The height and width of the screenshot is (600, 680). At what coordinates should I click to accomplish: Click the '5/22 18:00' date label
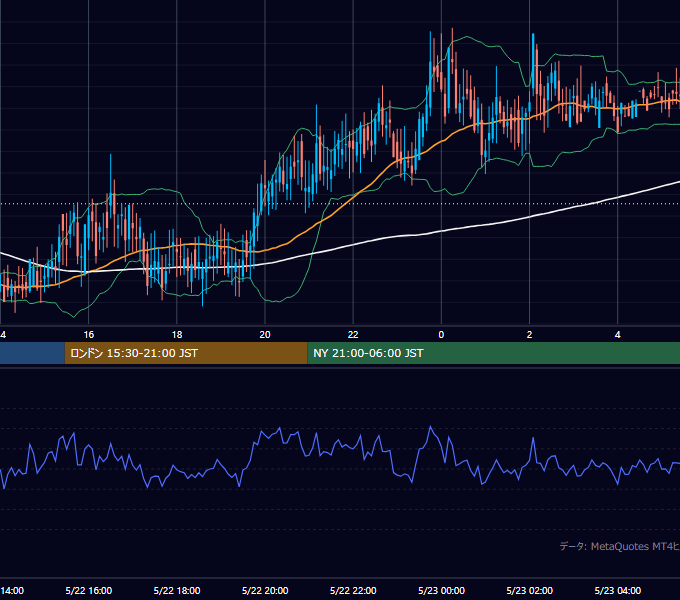point(177,591)
